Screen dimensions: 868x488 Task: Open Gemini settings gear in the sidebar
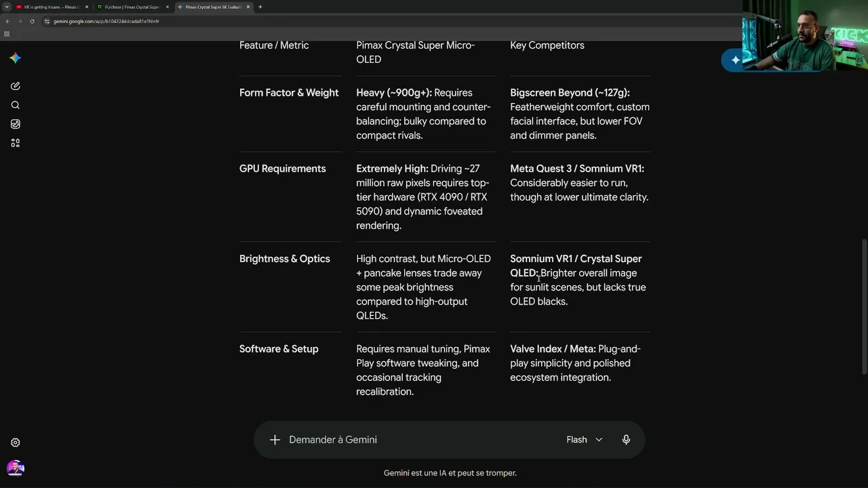tap(15, 443)
